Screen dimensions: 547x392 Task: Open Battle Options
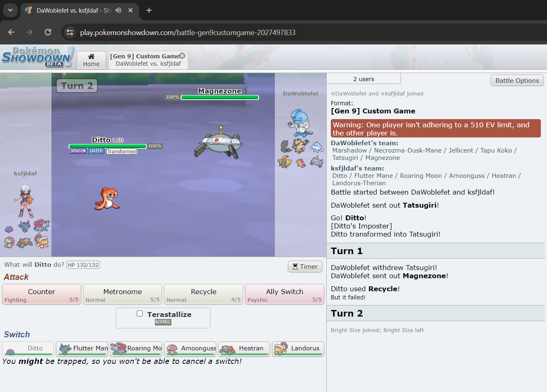click(x=517, y=80)
